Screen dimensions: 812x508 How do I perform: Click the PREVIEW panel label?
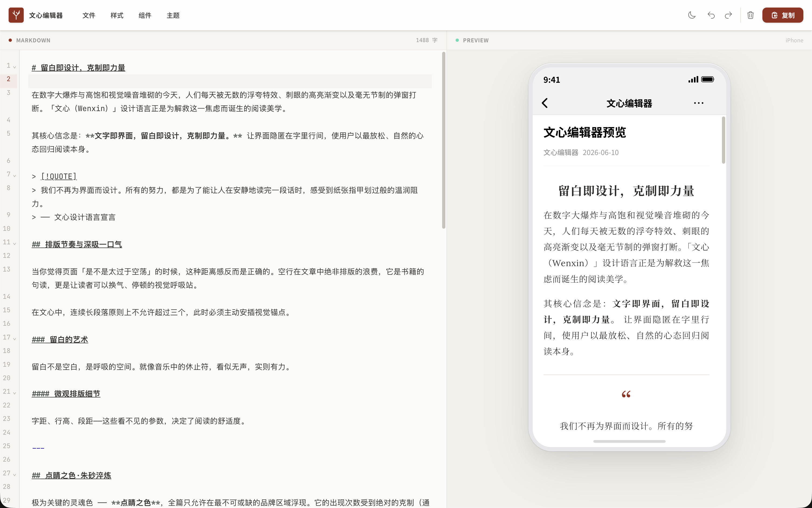tap(476, 40)
